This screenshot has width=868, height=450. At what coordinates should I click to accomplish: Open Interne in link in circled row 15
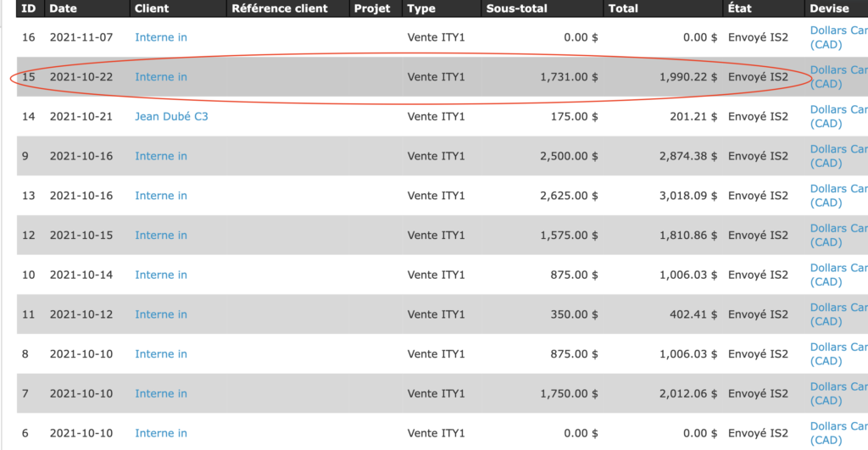(161, 77)
